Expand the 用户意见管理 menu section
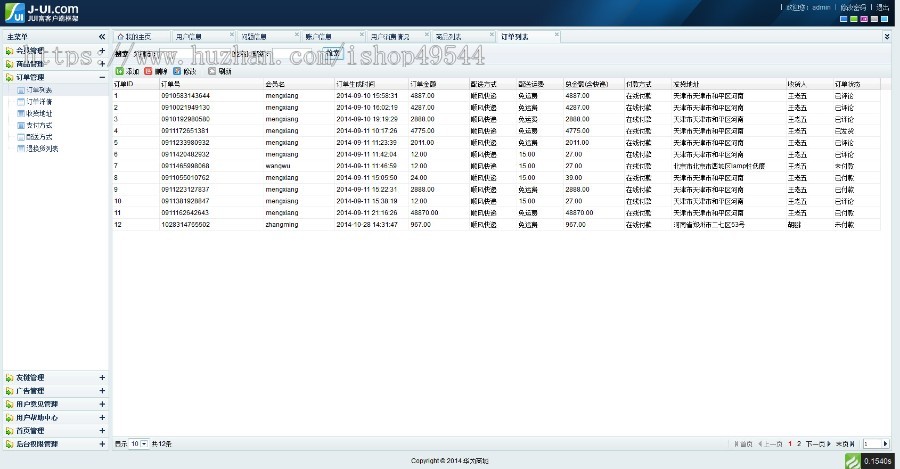 [x=102, y=404]
